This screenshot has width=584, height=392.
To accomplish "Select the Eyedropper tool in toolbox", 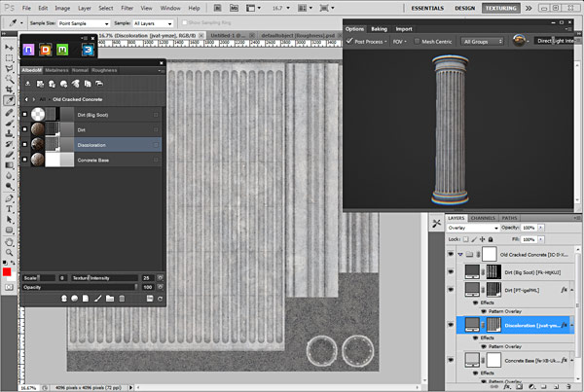I will [x=9, y=100].
